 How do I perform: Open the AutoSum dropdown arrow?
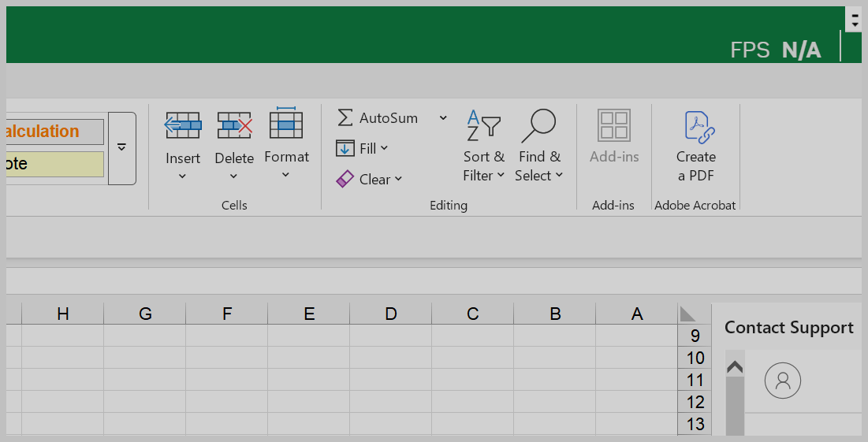[x=443, y=118]
